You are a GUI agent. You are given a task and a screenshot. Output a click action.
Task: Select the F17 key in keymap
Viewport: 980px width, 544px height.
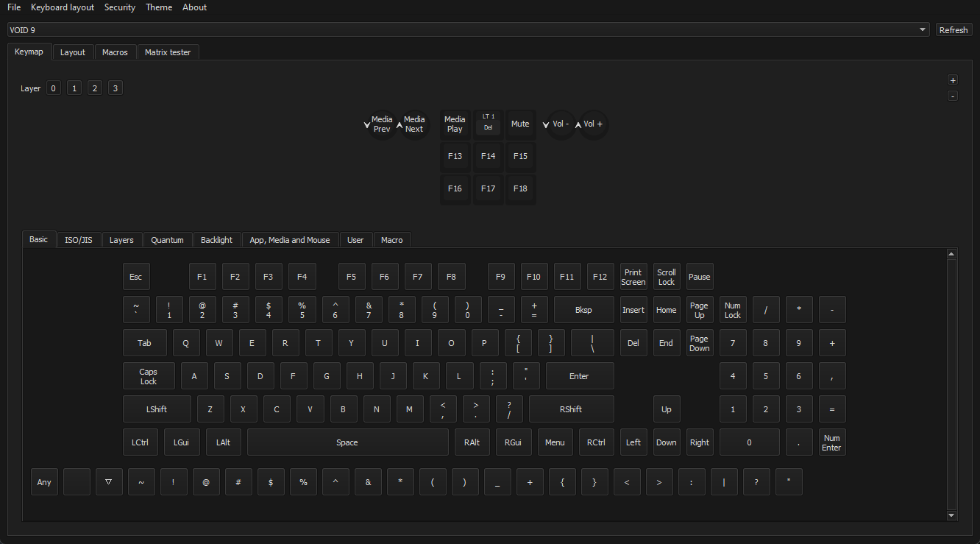point(488,189)
